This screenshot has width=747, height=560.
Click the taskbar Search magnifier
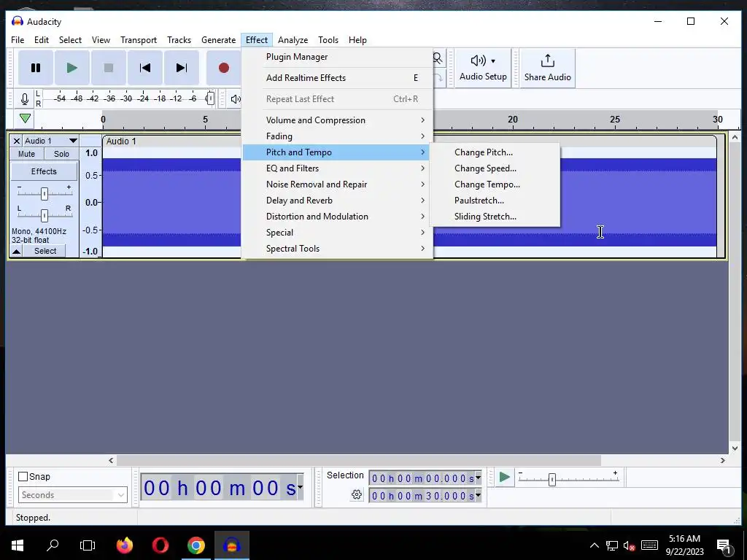coord(53,545)
